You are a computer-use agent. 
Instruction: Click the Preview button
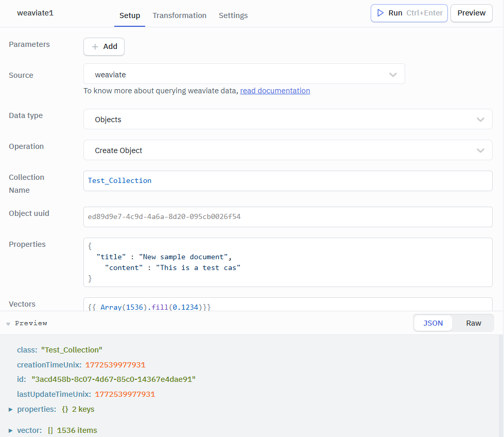[x=471, y=13]
